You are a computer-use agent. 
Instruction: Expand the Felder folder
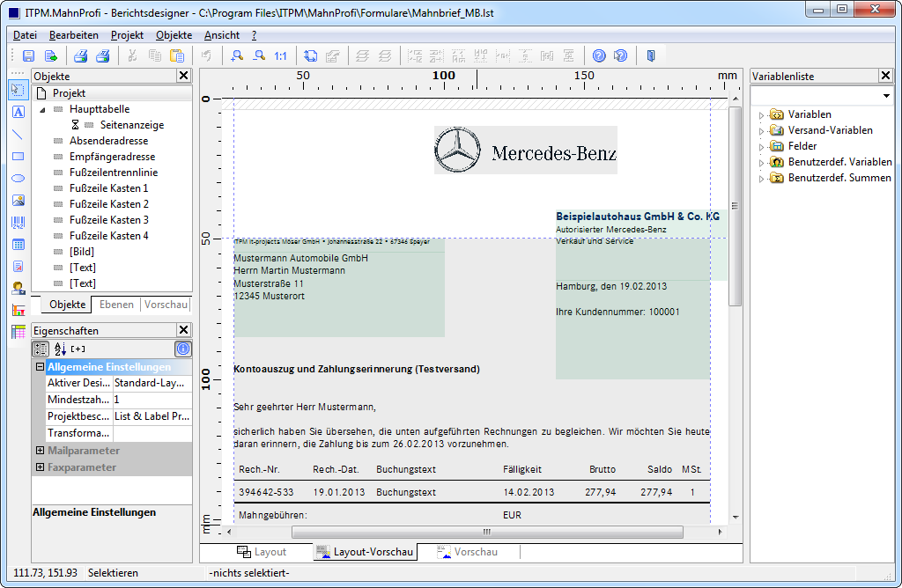click(x=761, y=147)
